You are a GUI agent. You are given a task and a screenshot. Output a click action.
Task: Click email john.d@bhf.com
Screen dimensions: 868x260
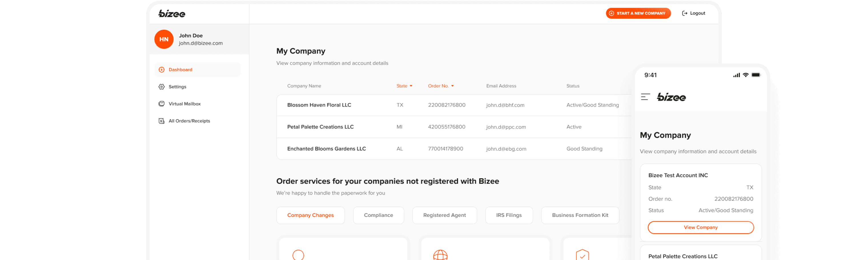tap(505, 105)
